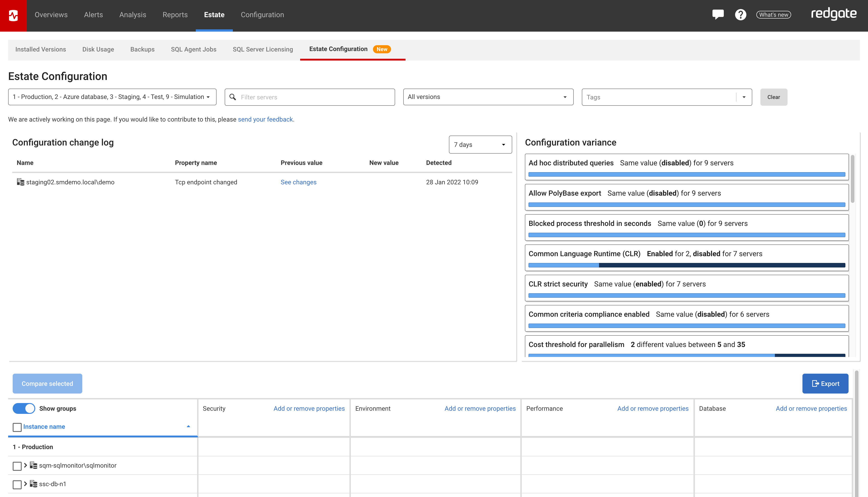Click the Filter servers input field
The width and height of the screenshot is (868, 497).
[x=314, y=97]
